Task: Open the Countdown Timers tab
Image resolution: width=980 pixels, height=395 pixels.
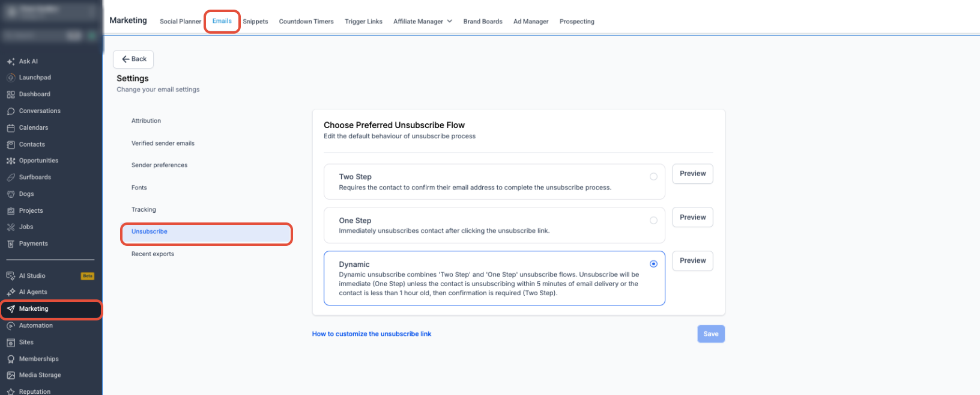Action: [x=306, y=22]
